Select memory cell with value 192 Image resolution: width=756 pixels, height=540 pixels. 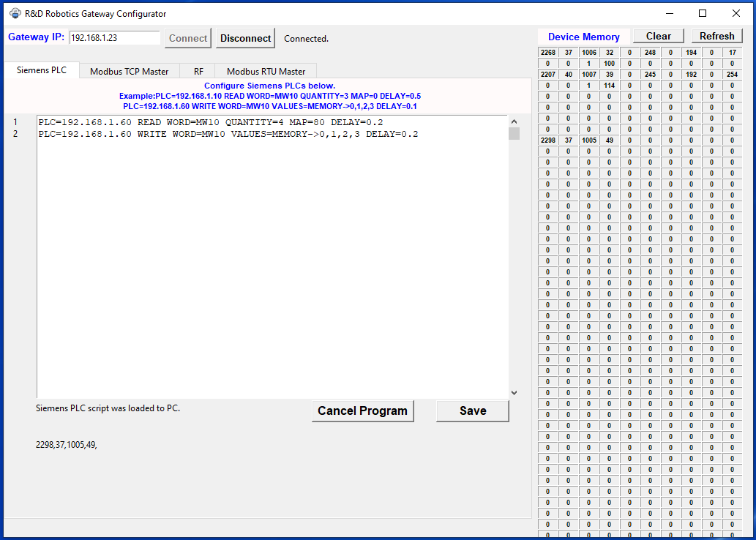click(x=691, y=74)
